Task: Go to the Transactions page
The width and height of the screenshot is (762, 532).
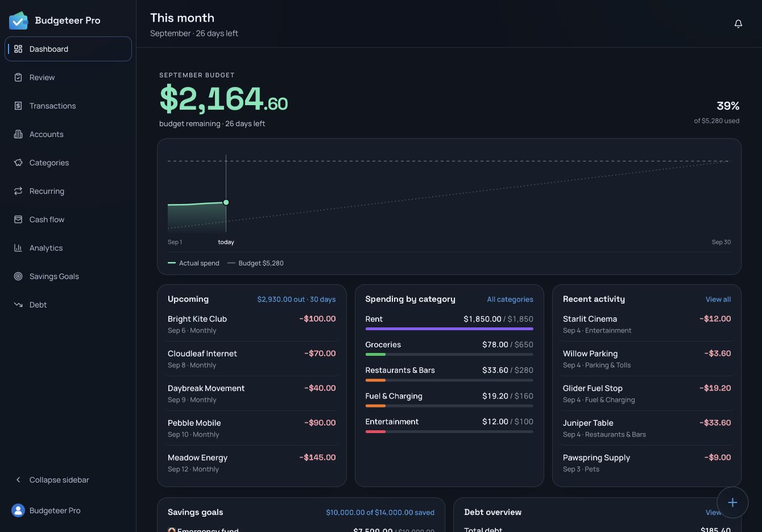Action: [x=68, y=106]
